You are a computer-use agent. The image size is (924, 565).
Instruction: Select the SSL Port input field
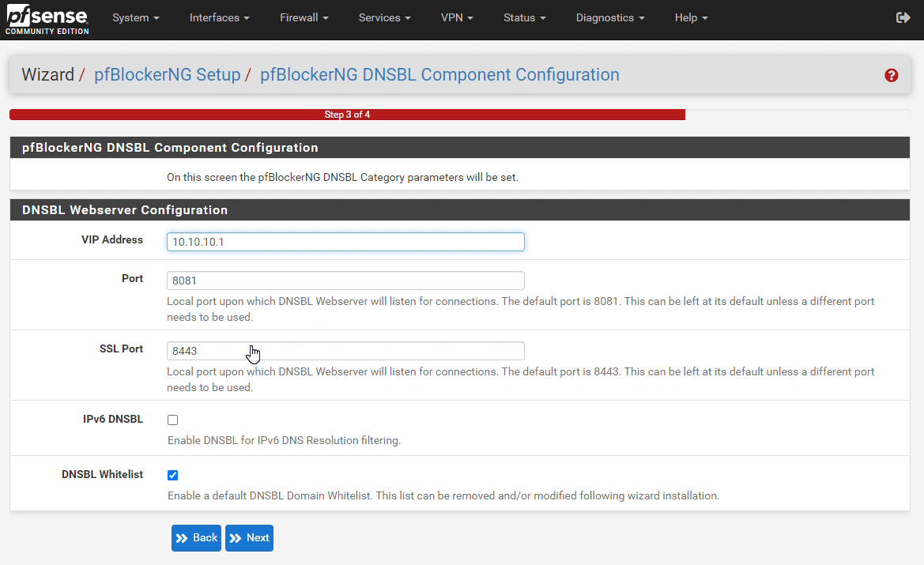(x=345, y=351)
